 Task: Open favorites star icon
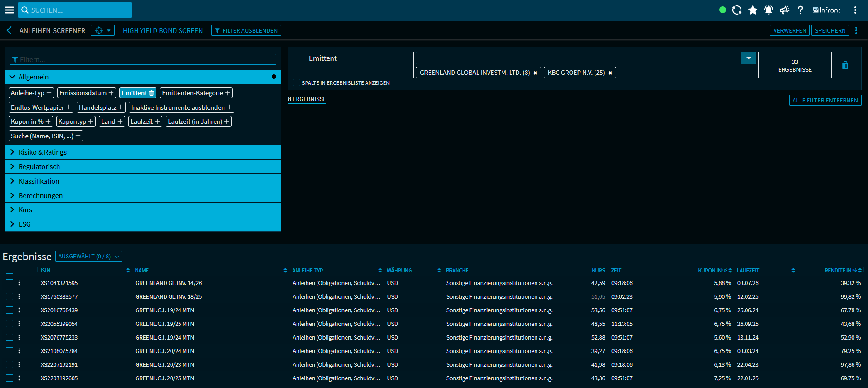pos(753,10)
